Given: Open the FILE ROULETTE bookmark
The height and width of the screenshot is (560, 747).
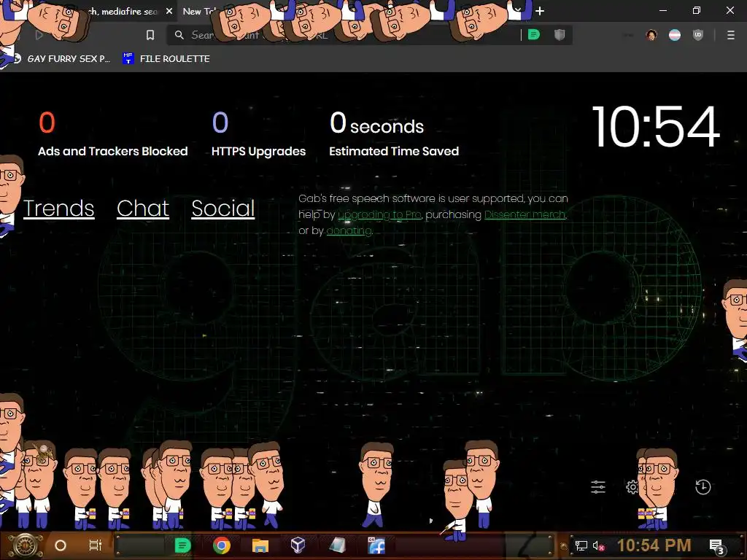Looking at the screenshot, I should 166,58.
